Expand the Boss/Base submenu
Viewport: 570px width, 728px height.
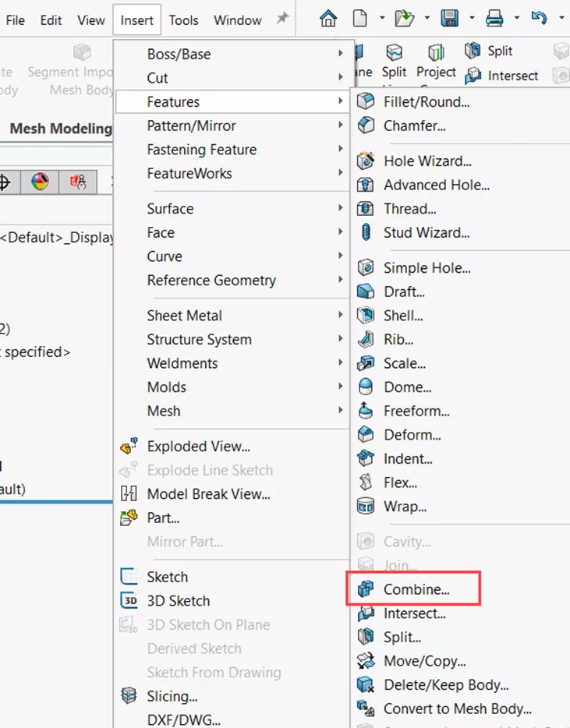(x=179, y=54)
